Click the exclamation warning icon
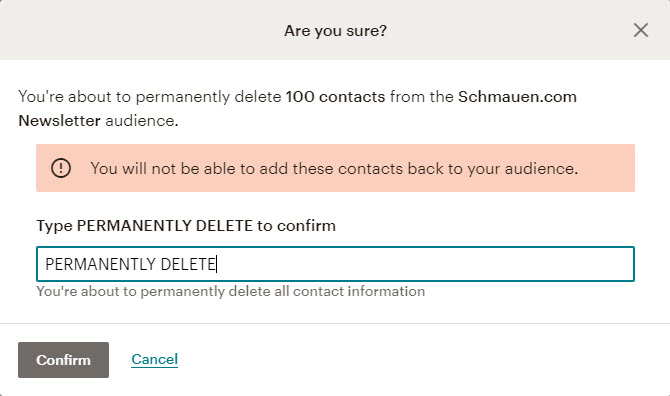 pyautogui.click(x=61, y=168)
